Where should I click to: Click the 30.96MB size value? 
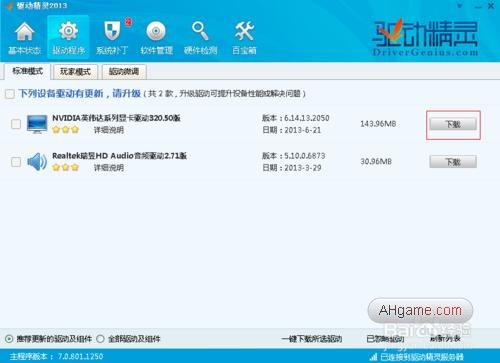376,162
